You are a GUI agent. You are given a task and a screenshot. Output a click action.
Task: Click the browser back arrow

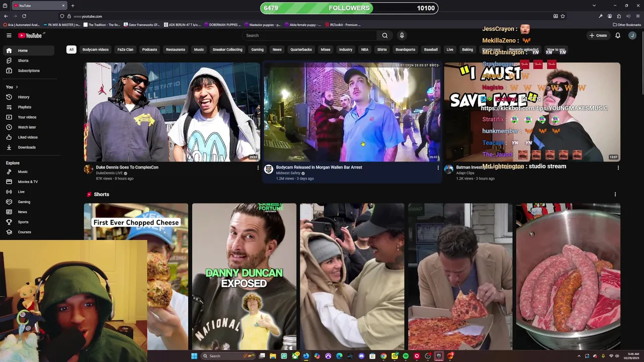(x=6, y=16)
